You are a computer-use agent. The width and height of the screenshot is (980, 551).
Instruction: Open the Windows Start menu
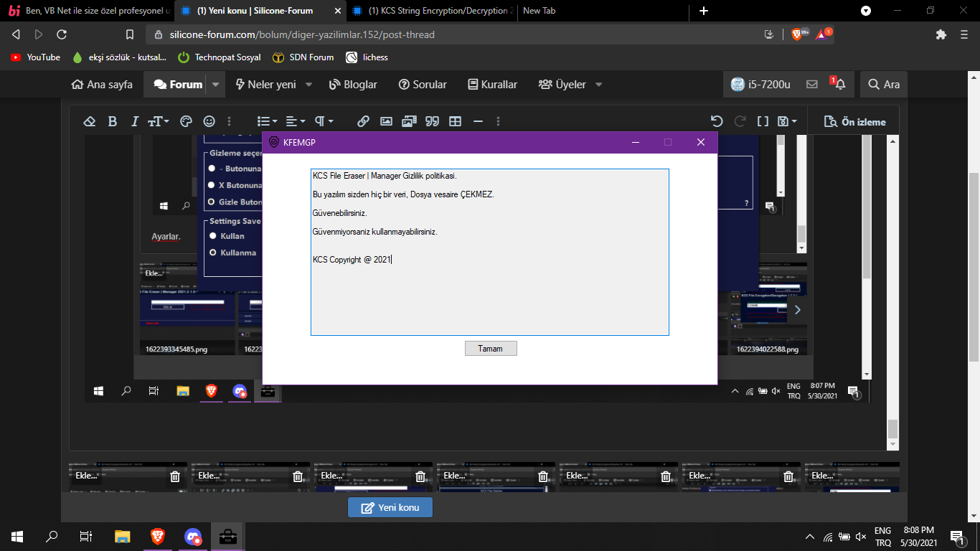tap(17, 536)
